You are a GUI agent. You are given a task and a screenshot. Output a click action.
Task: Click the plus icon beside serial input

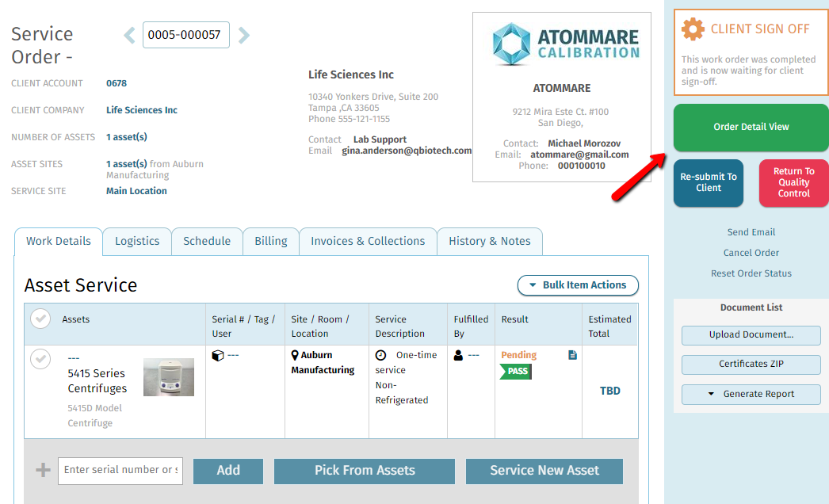click(x=43, y=470)
